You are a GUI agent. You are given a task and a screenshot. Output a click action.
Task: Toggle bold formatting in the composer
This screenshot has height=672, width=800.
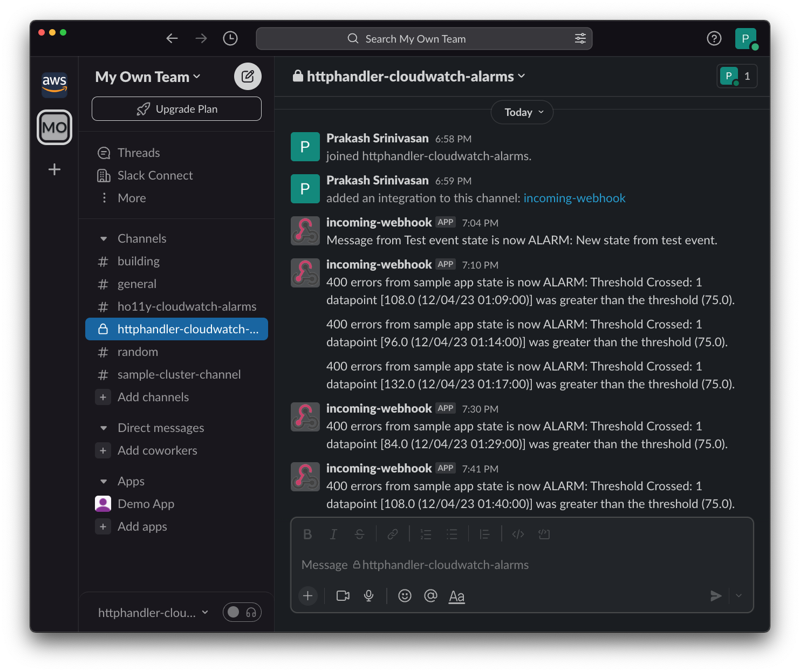click(307, 534)
